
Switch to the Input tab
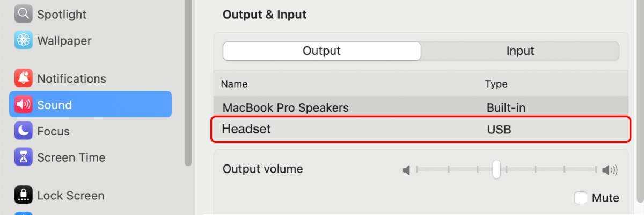click(520, 51)
